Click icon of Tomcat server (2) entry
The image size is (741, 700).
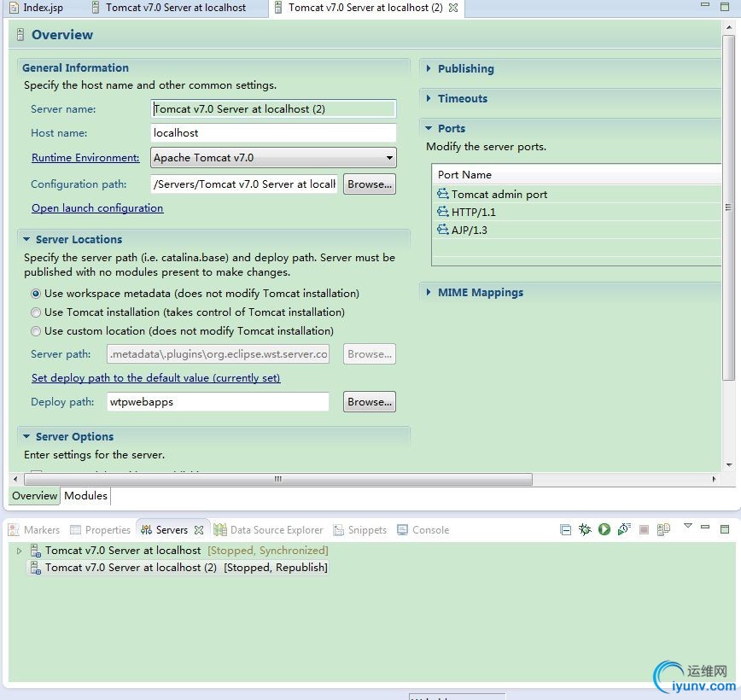point(36,568)
